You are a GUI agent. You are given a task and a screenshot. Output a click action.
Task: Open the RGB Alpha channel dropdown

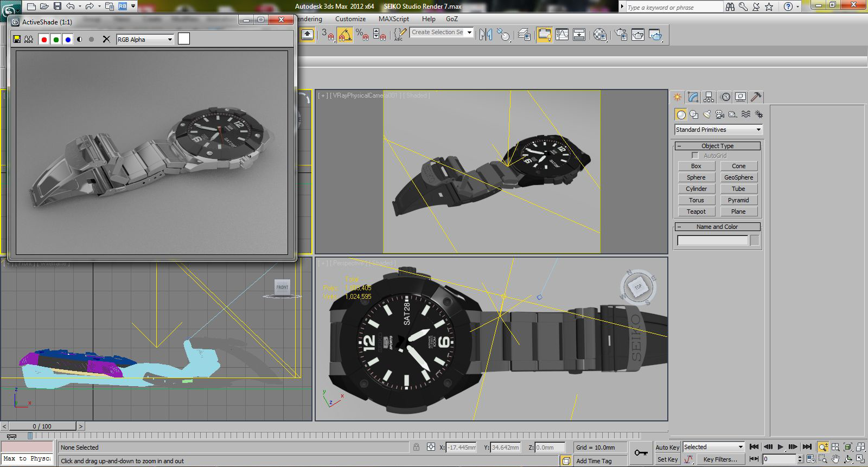145,40
